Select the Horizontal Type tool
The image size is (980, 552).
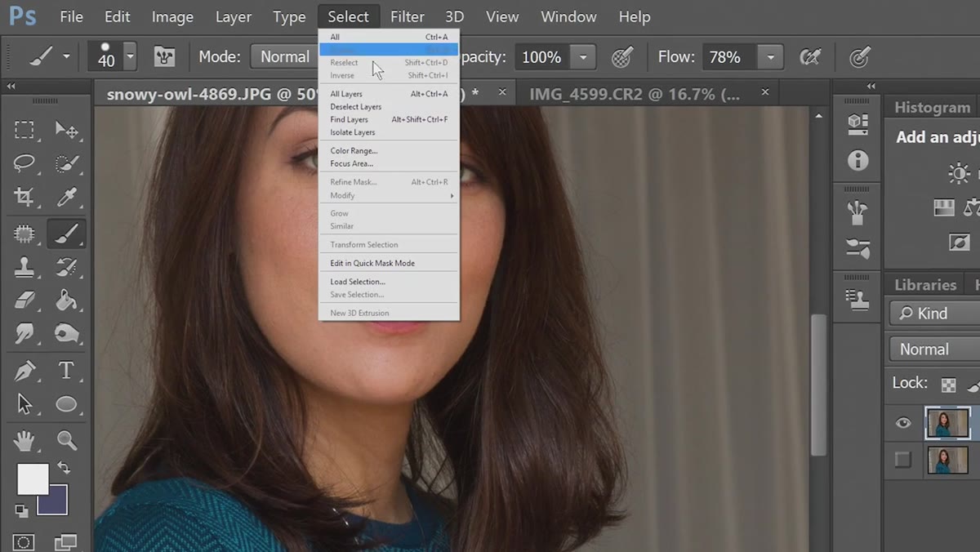(x=66, y=371)
